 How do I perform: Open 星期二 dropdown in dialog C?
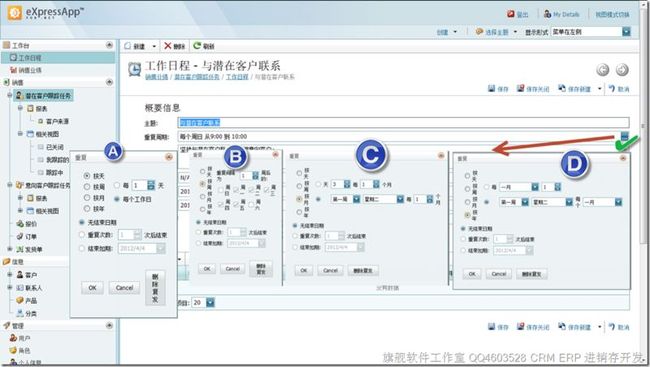[400, 199]
